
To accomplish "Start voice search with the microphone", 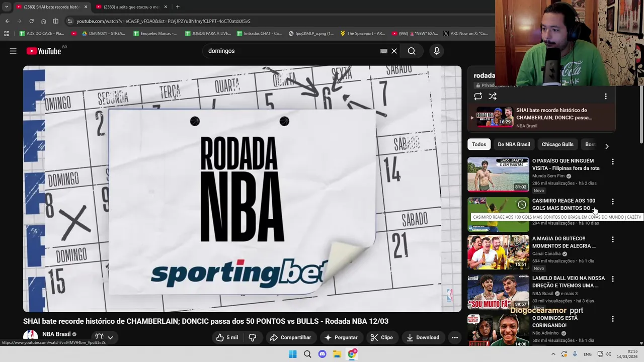I will 436,51.
